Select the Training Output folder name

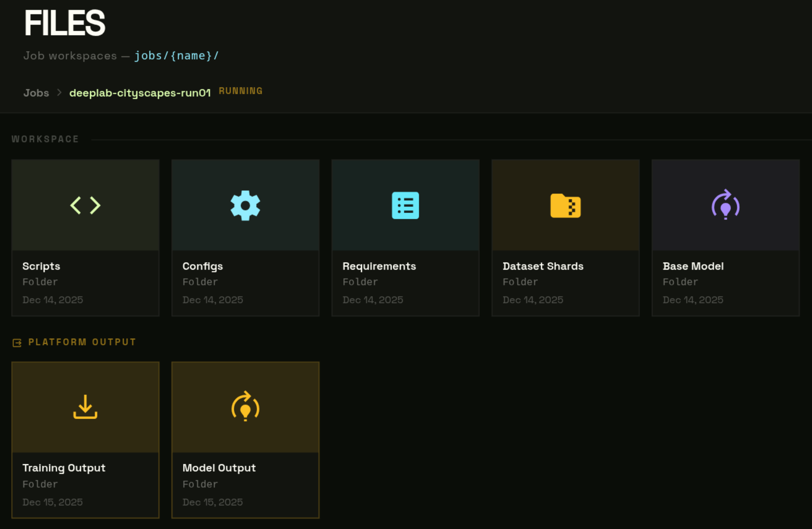(64, 468)
